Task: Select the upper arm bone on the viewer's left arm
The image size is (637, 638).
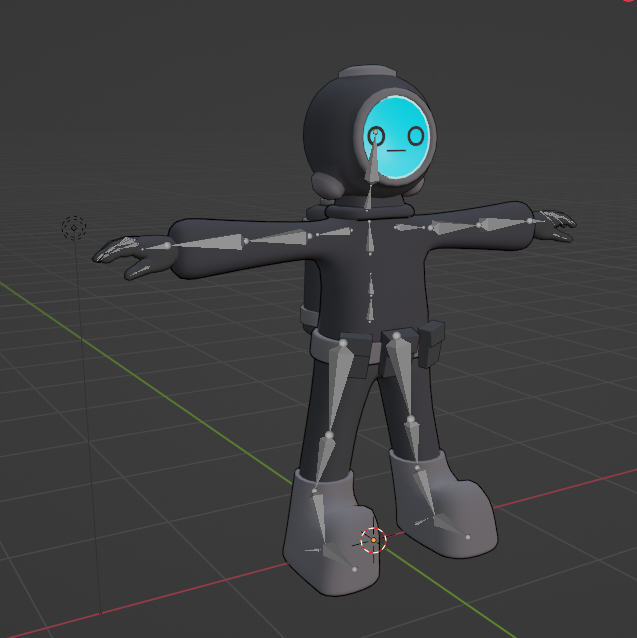Action: pos(278,238)
